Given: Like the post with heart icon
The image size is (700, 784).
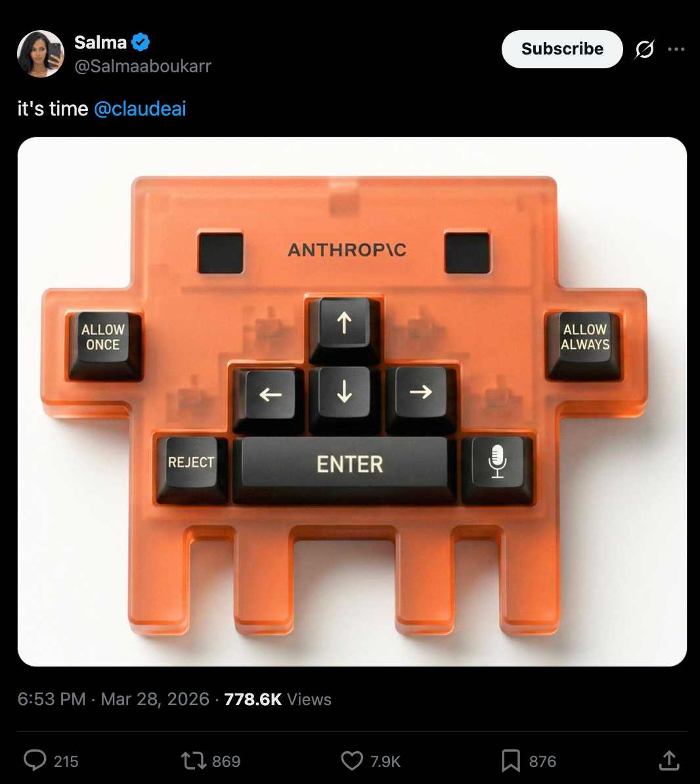Looking at the screenshot, I should click(352, 760).
